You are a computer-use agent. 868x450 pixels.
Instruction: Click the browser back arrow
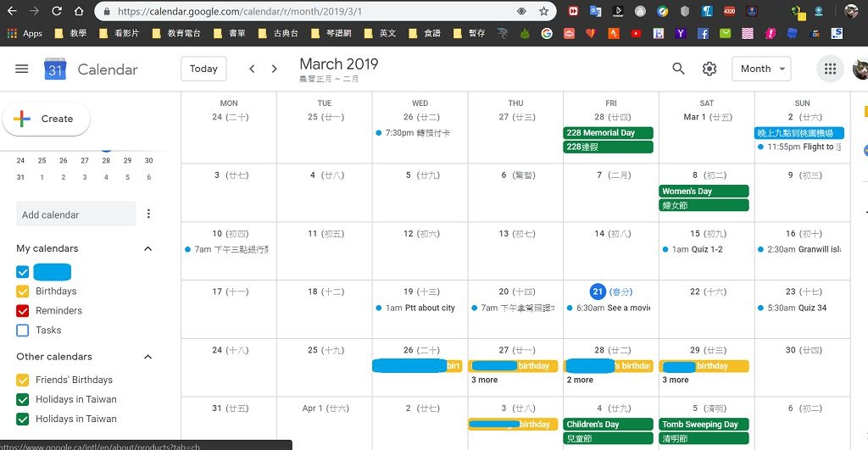point(12,11)
